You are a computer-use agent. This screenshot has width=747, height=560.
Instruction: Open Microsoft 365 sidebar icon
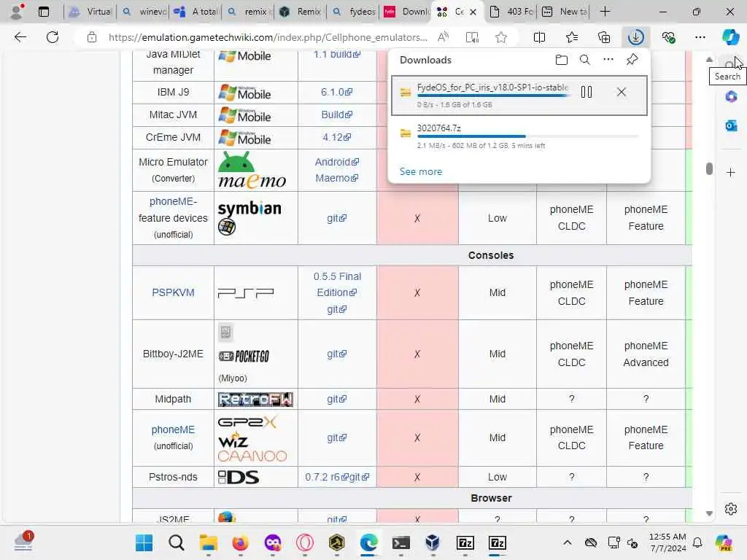(731, 97)
